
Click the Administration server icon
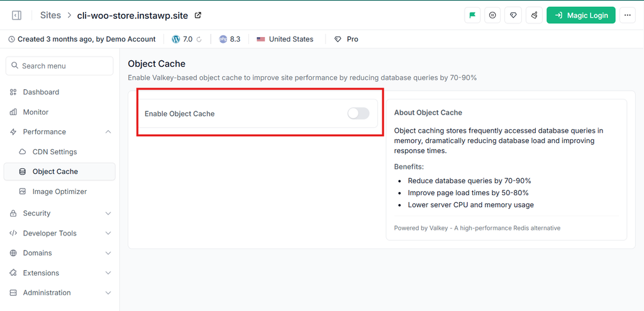click(x=13, y=293)
